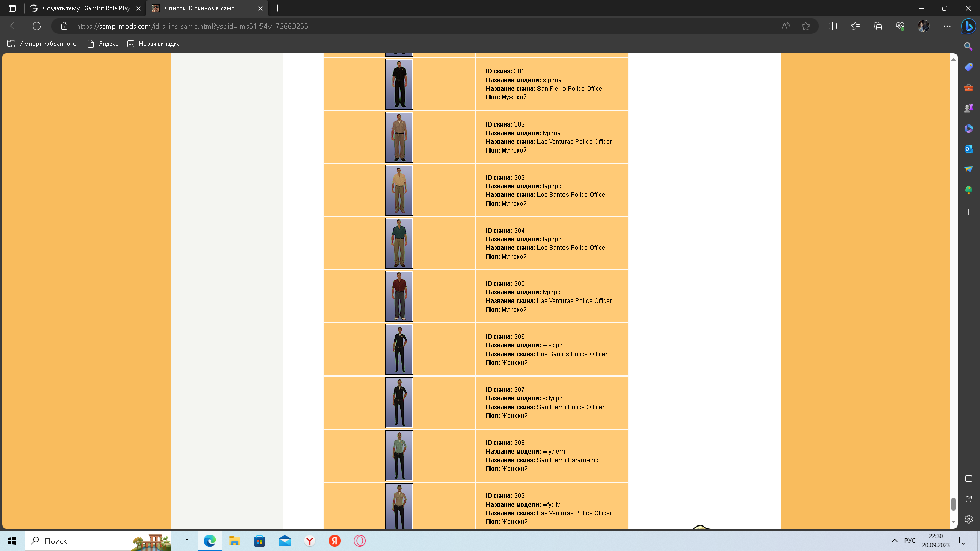Image resolution: width=980 pixels, height=551 pixels.
Task: Open Bing Copilot sidebar button
Action: tap(968, 26)
